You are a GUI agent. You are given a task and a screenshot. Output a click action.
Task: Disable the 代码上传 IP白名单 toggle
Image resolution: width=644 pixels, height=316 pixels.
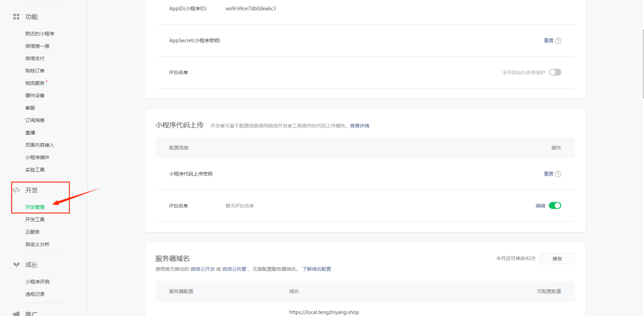[555, 206]
